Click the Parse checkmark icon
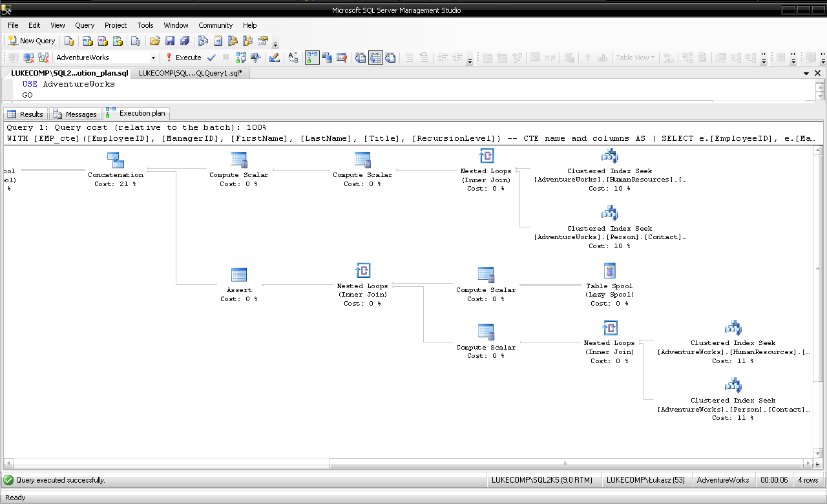Screen dimensions: 827x504 pos(211,58)
